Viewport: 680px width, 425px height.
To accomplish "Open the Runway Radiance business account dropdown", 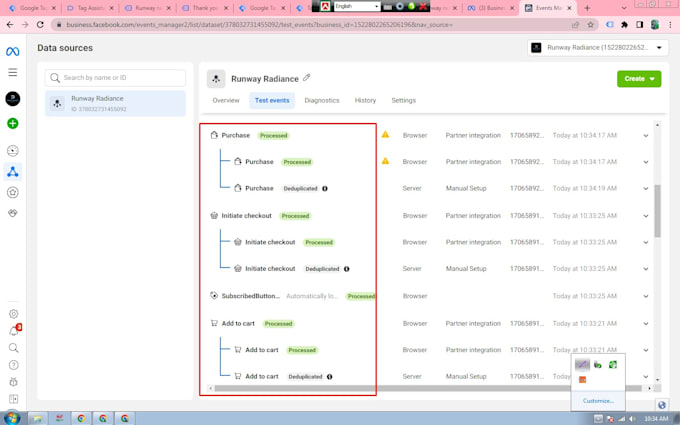I will pos(597,48).
